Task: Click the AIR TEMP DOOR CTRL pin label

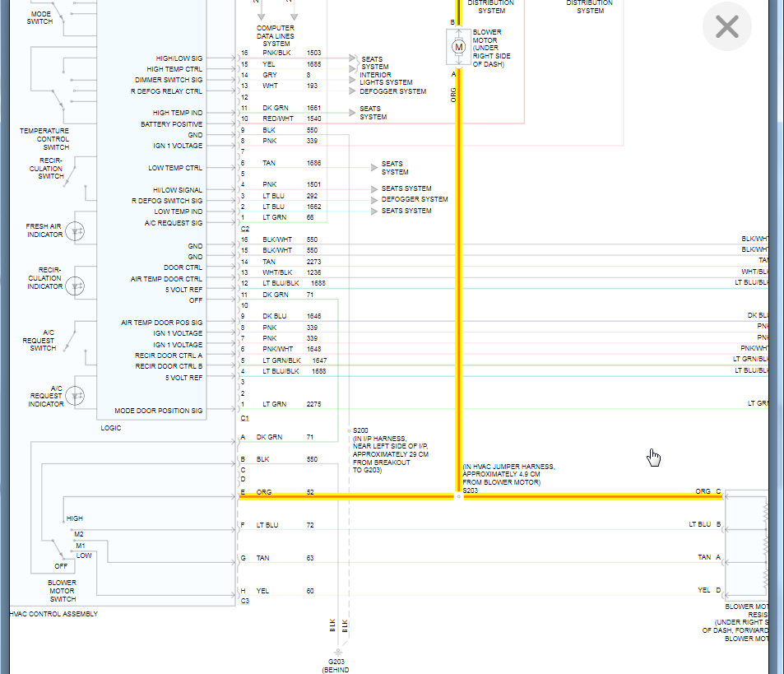Action: (x=166, y=279)
